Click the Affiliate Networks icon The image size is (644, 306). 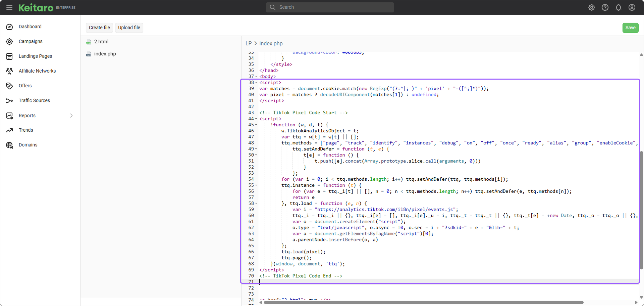pos(9,71)
